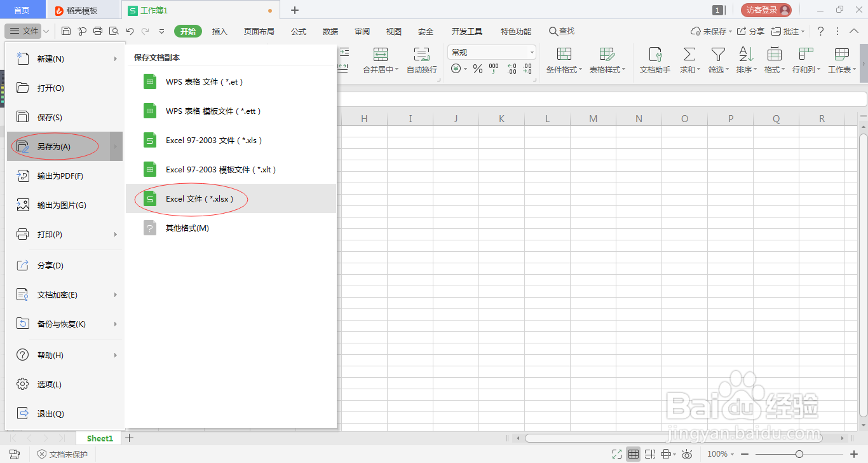Click the zoom slider handle

pos(799,454)
